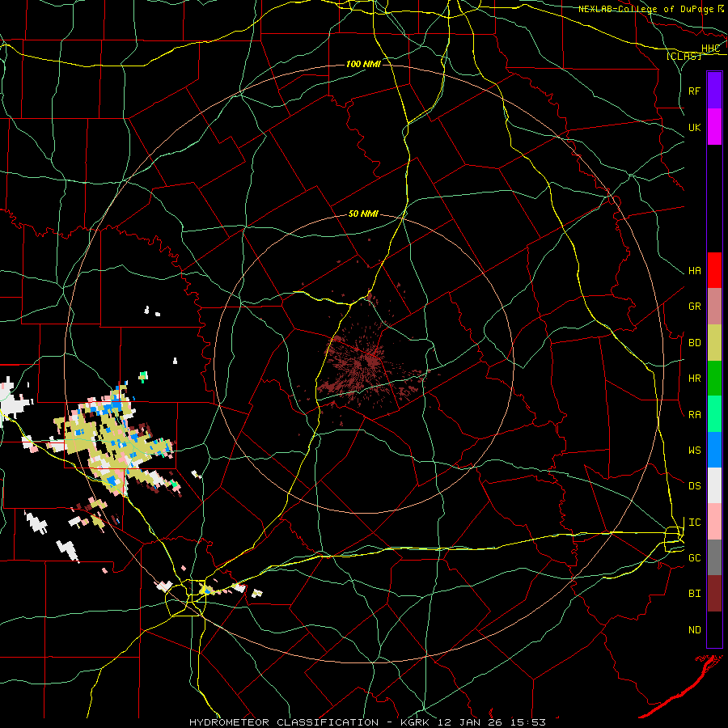728x728 pixels.
Task: Click the pink IC legend color swatch
Action: pos(714,522)
